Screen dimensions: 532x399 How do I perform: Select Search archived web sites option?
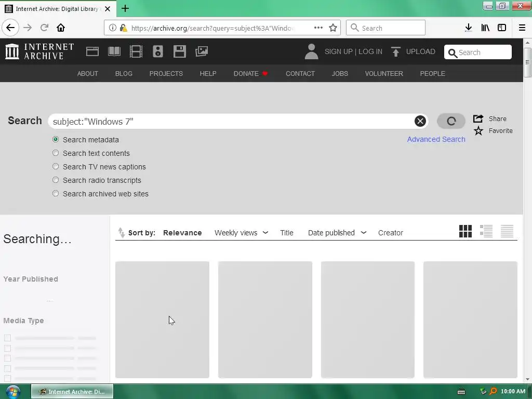pyautogui.click(x=56, y=193)
